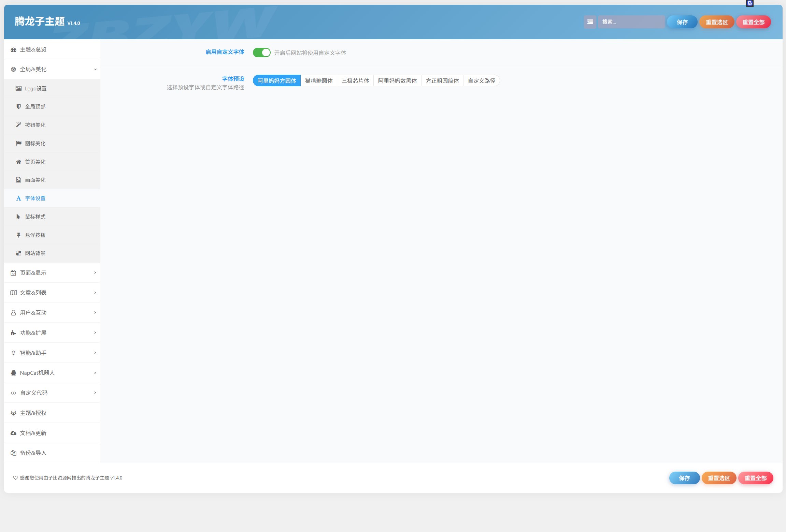Expand the 页面&显示 section chevron
The width and height of the screenshot is (786, 532).
point(95,273)
